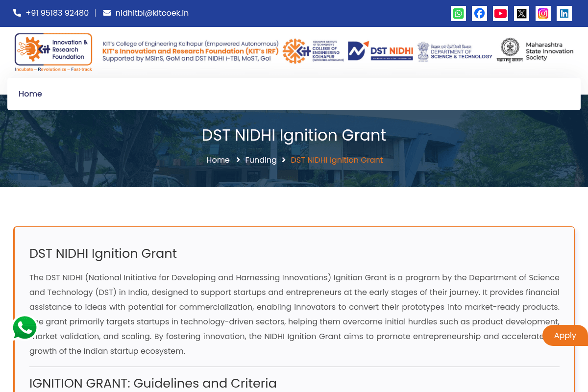
Task: Open the LinkedIn icon
Action: point(564,13)
